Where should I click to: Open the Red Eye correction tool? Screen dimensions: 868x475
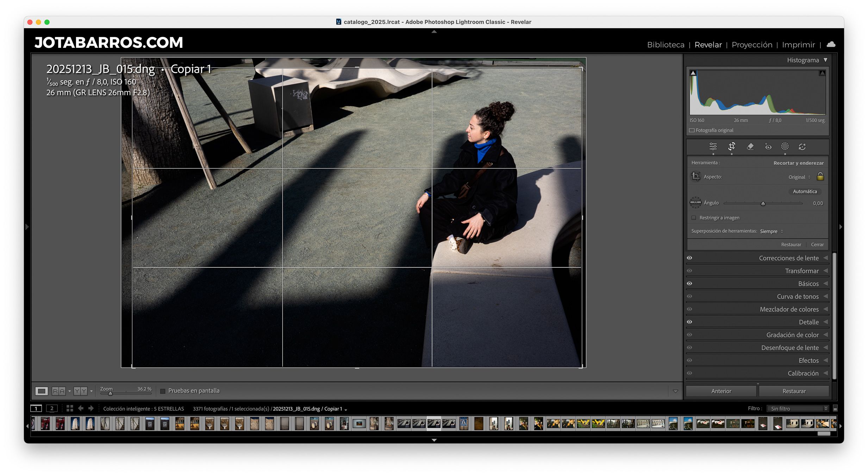(768, 146)
